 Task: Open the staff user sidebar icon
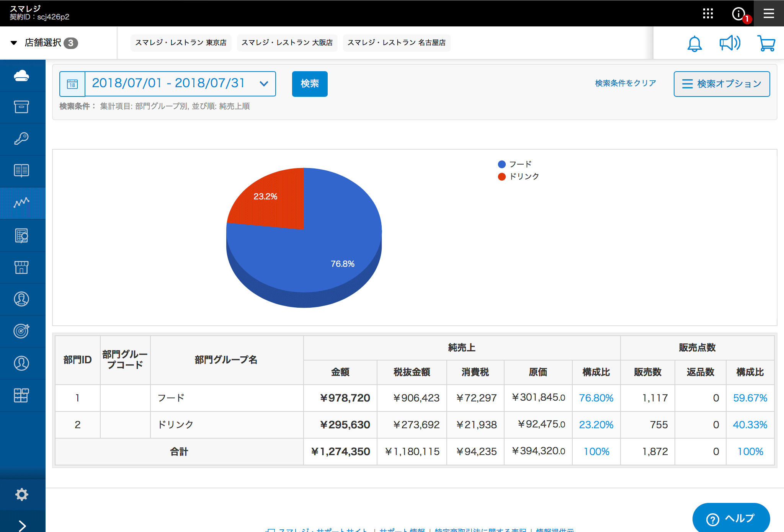(21, 363)
